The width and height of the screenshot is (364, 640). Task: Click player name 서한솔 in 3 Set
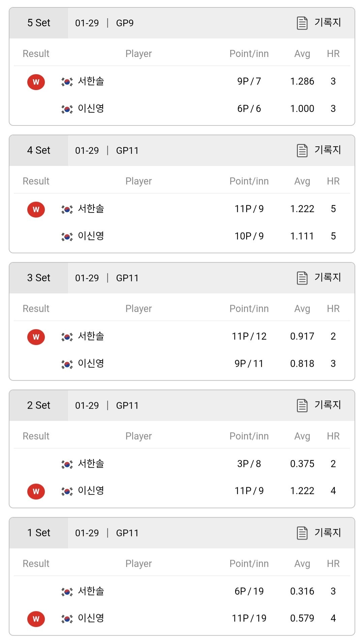point(91,336)
